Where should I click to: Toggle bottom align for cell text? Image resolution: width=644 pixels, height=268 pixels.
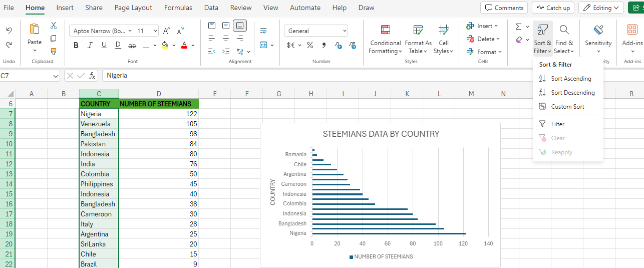tap(240, 26)
